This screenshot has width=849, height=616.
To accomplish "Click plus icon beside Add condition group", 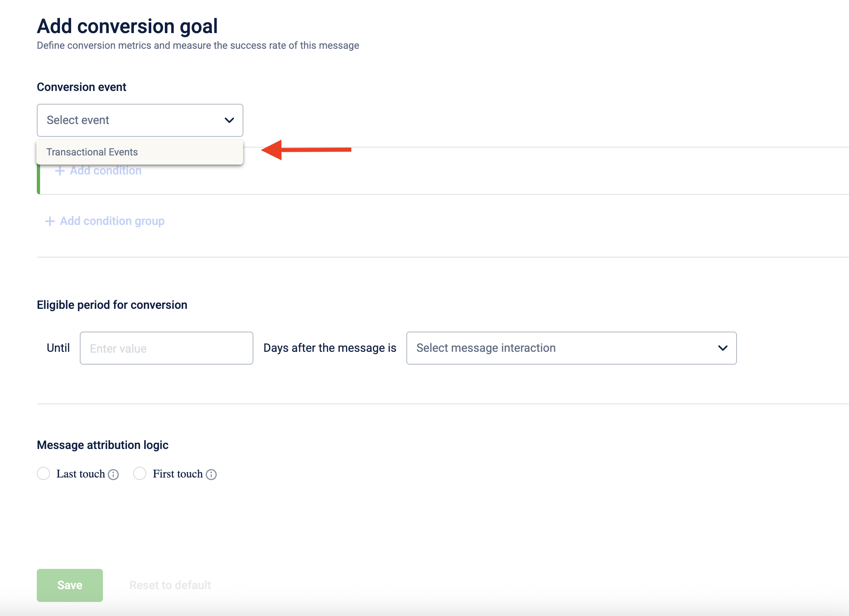I will [50, 221].
